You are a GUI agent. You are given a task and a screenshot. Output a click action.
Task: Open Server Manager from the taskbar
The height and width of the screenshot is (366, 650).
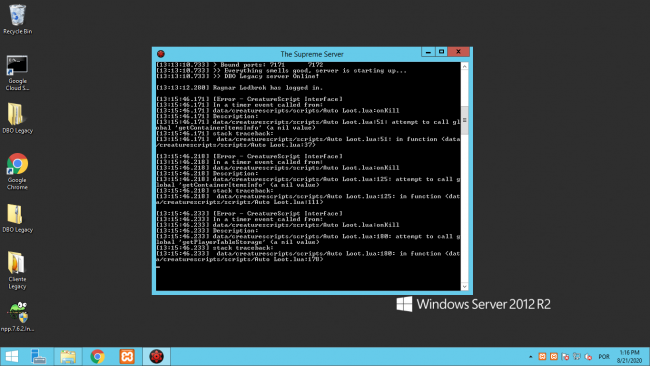tap(39, 356)
